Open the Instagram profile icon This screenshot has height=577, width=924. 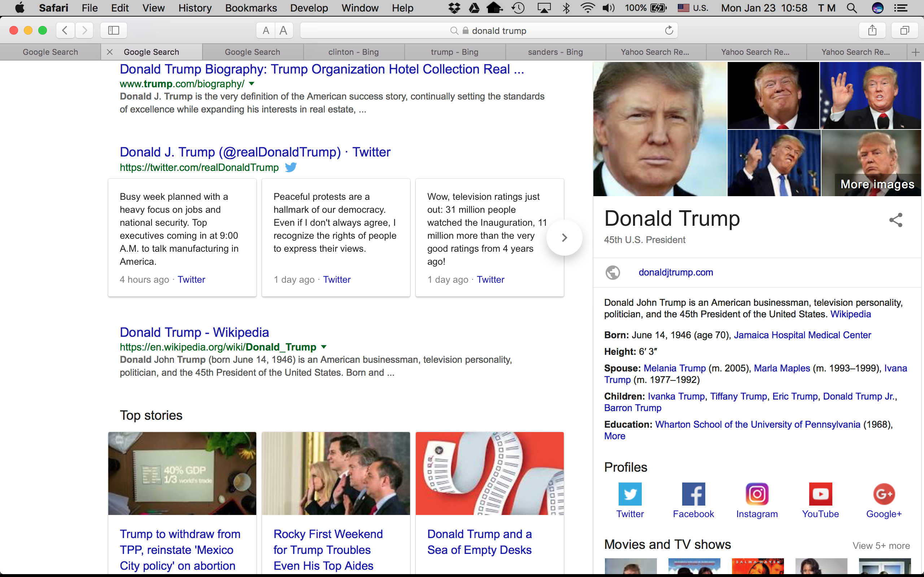pyautogui.click(x=757, y=494)
